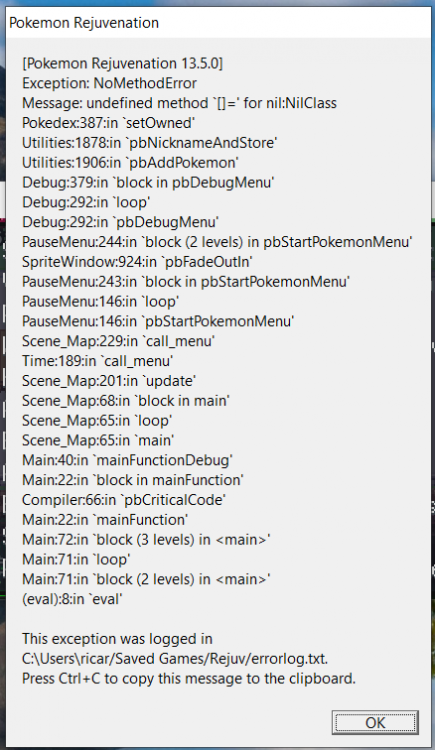Click the Exception: NoMethodError line
Image resolution: width=435 pixels, height=750 pixels.
pyautogui.click(x=109, y=83)
